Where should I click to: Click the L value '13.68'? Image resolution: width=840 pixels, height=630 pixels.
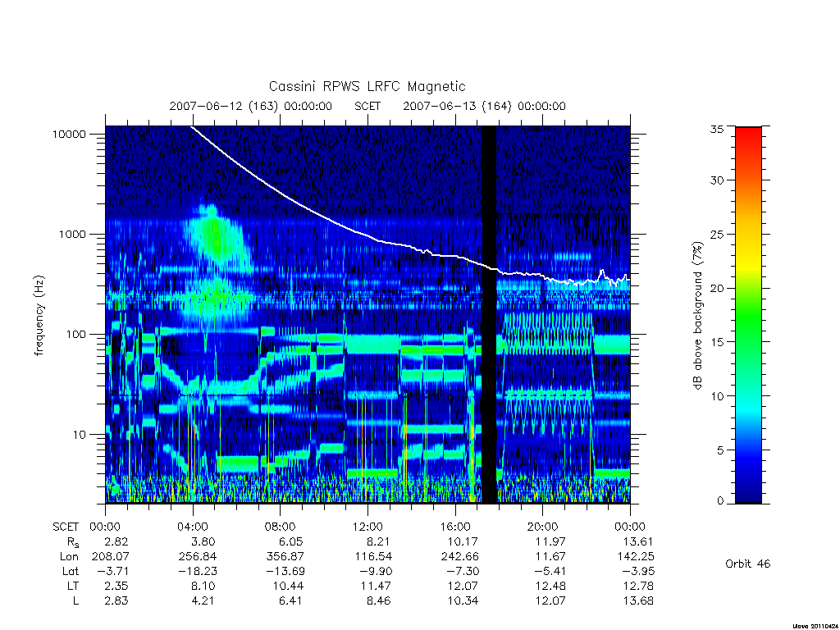[638, 601]
